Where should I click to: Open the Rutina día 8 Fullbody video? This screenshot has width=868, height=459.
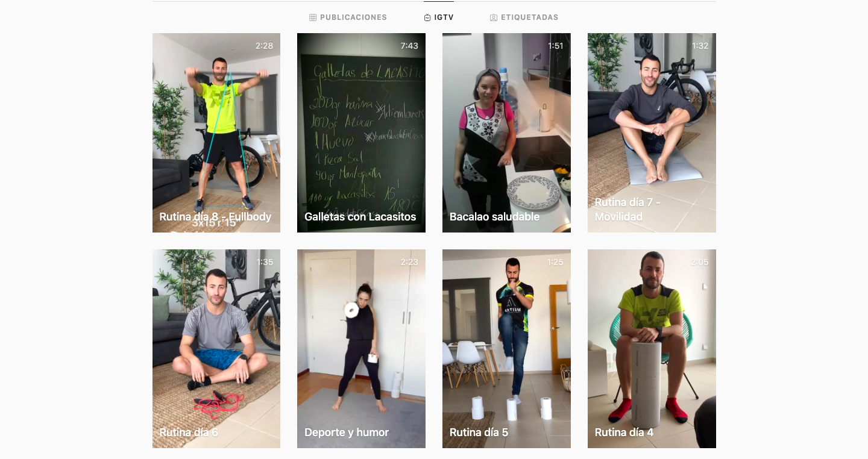pyautogui.click(x=216, y=133)
